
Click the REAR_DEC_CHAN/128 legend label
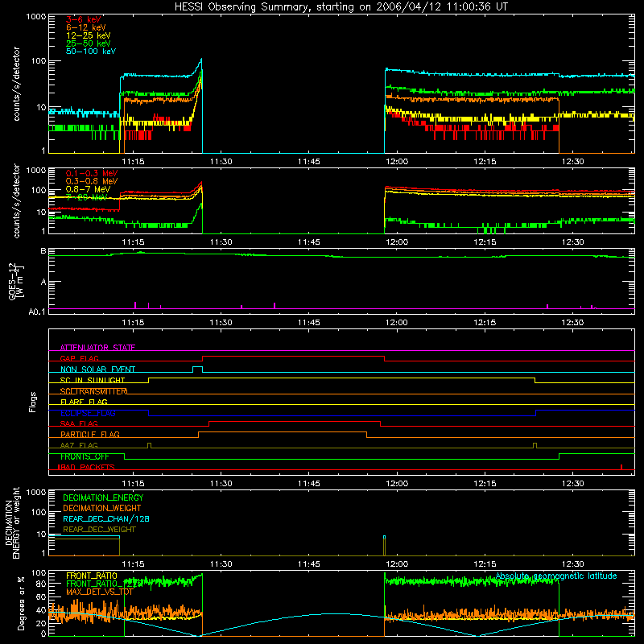tap(106, 519)
